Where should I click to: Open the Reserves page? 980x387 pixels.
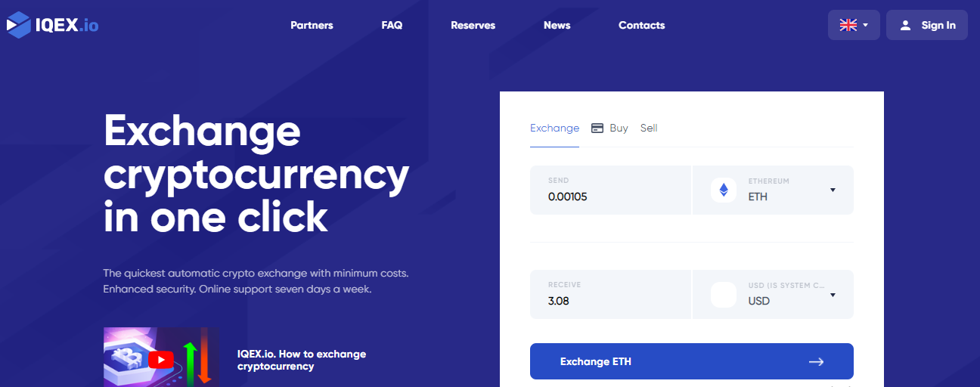[x=473, y=25]
